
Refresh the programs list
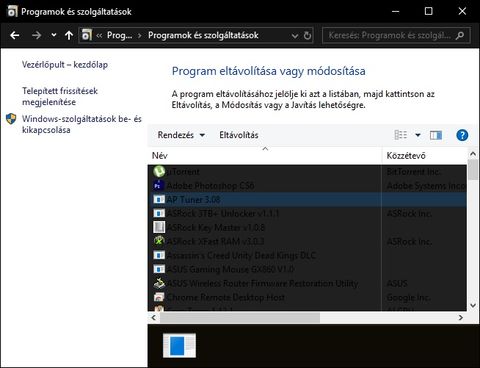[307, 35]
